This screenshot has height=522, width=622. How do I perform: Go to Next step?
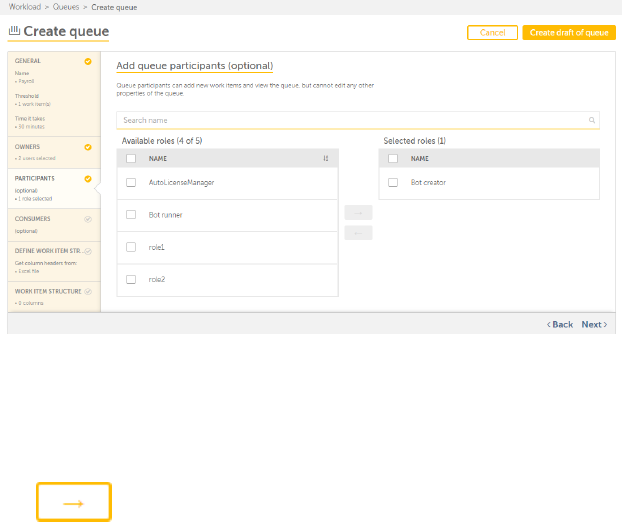(594, 325)
